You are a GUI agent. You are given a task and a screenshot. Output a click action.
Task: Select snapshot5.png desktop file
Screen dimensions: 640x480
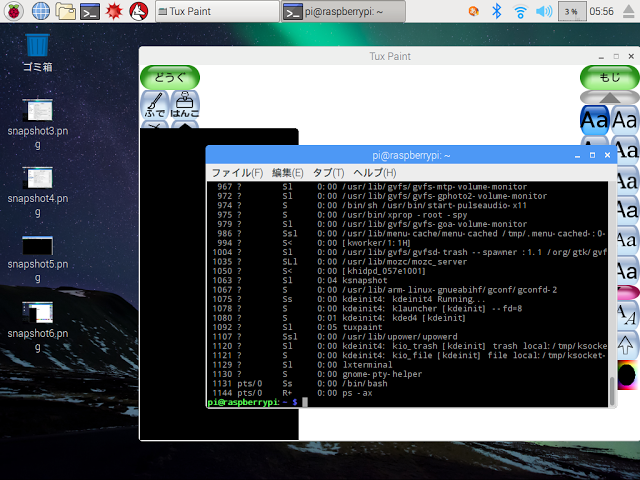pyautogui.click(x=38, y=259)
